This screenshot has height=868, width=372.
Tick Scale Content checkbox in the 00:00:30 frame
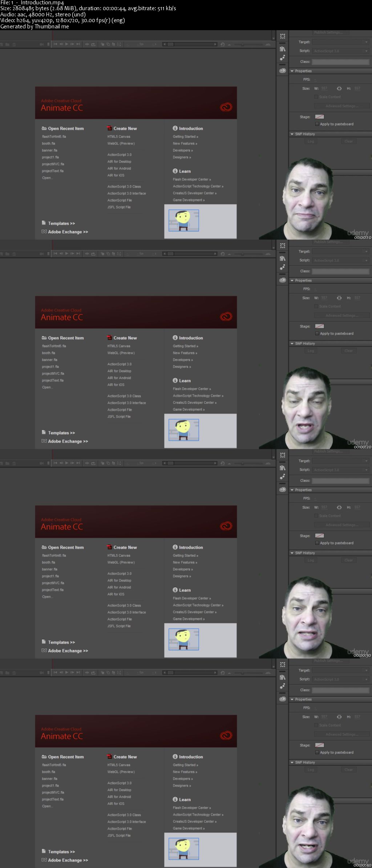coord(316,516)
